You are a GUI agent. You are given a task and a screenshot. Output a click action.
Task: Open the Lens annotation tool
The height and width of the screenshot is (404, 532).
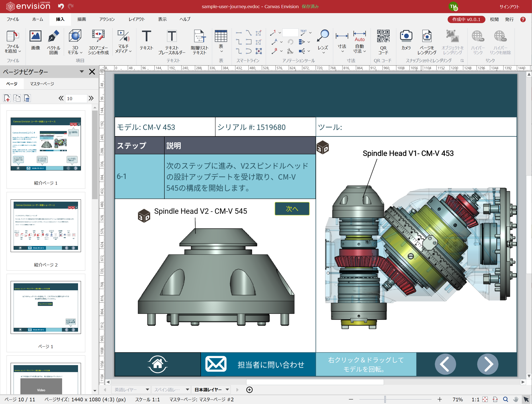323,37
